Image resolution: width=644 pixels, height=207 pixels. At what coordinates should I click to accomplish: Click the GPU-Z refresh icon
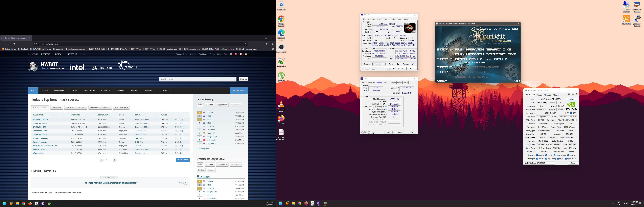pos(573,94)
